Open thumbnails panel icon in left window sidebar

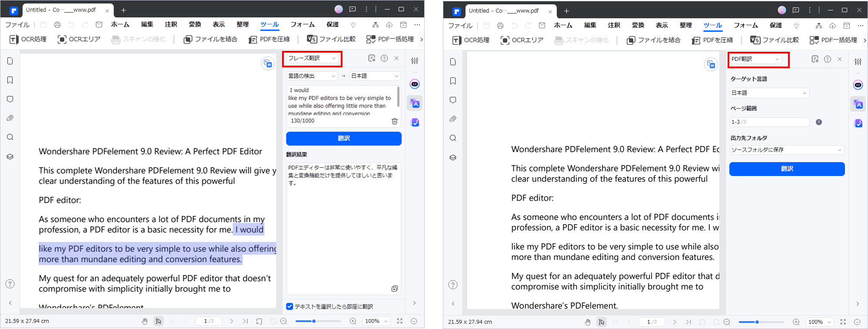(x=10, y=61)
